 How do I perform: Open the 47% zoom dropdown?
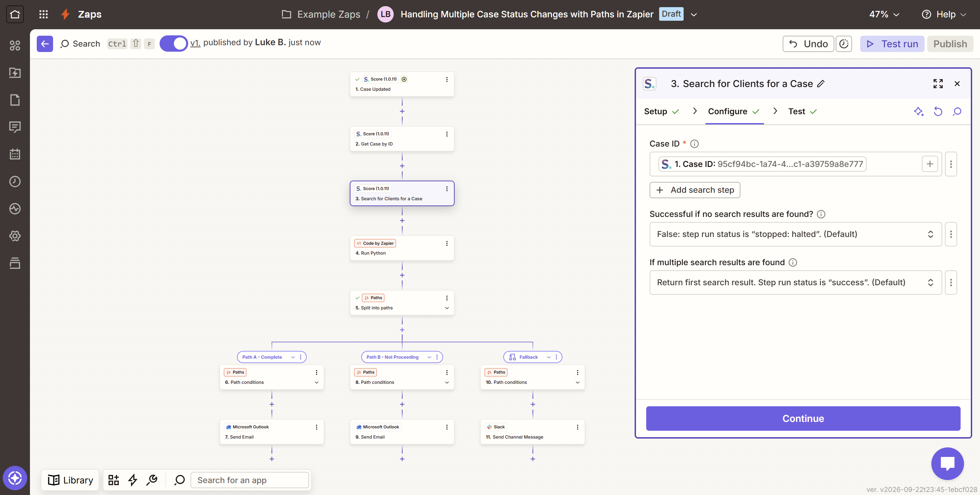click(884, 14)
